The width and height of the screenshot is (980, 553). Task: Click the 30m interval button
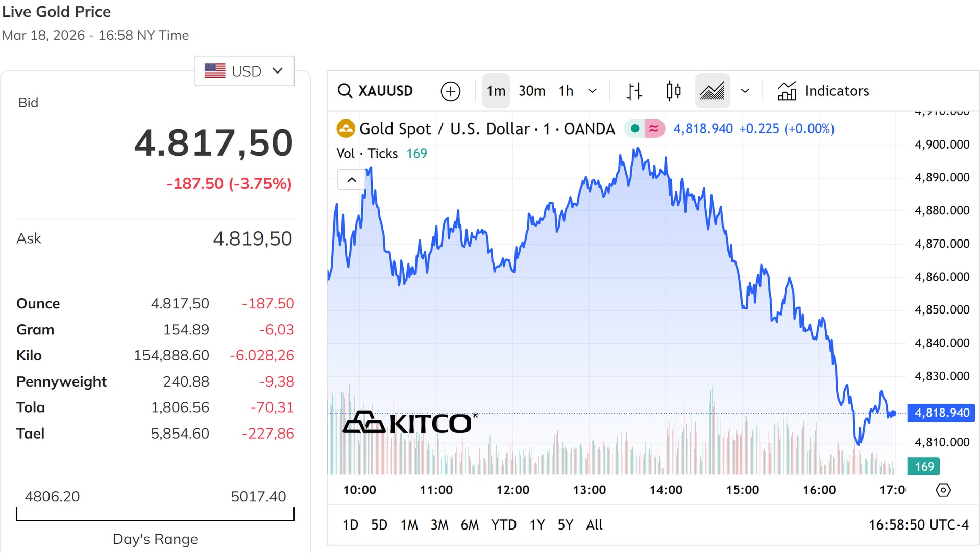pos(532,91)
